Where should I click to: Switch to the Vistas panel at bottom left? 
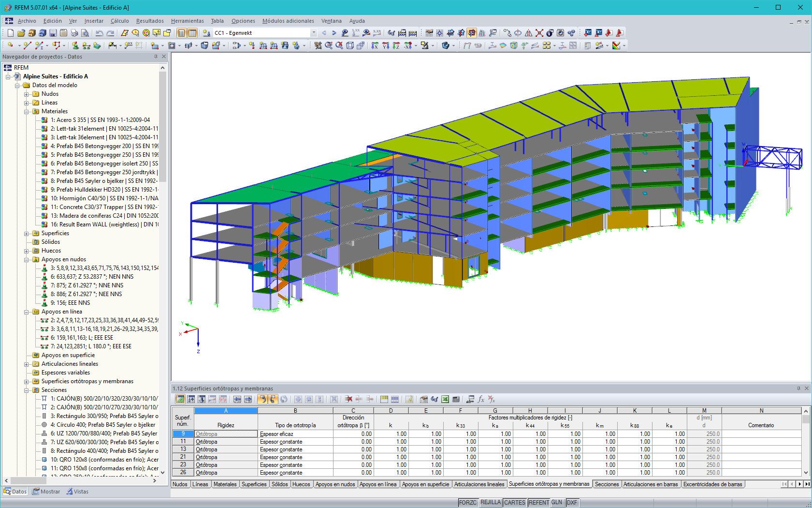pyautogui.click(x=77, y=492)
